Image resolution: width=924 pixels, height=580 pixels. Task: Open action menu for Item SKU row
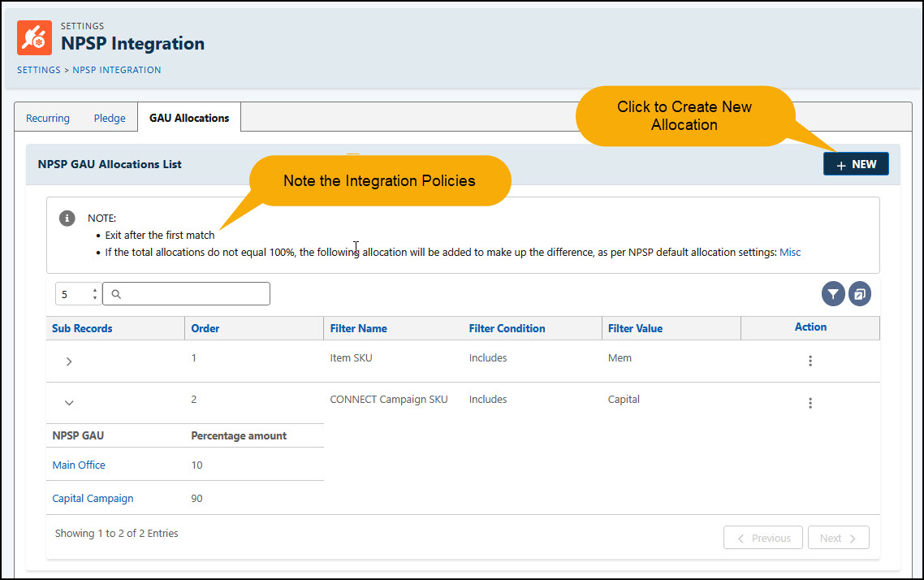pos(810,361)
